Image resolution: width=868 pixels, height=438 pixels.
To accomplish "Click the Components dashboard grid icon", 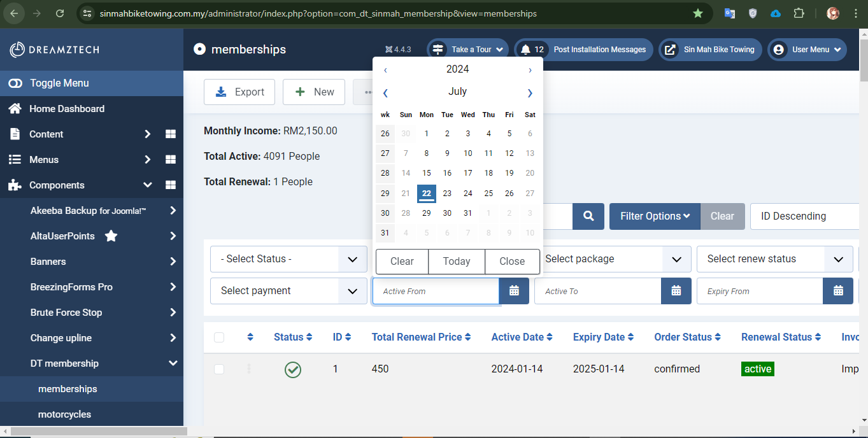I will [170, 185].
